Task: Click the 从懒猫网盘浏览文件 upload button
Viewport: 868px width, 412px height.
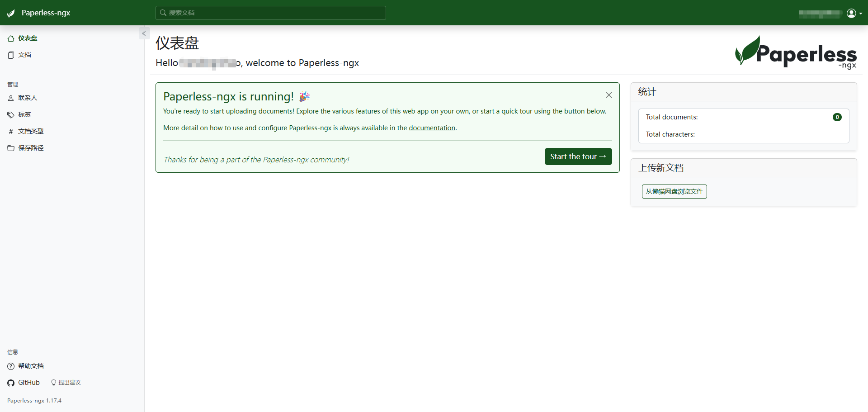Action: [674, 192]
